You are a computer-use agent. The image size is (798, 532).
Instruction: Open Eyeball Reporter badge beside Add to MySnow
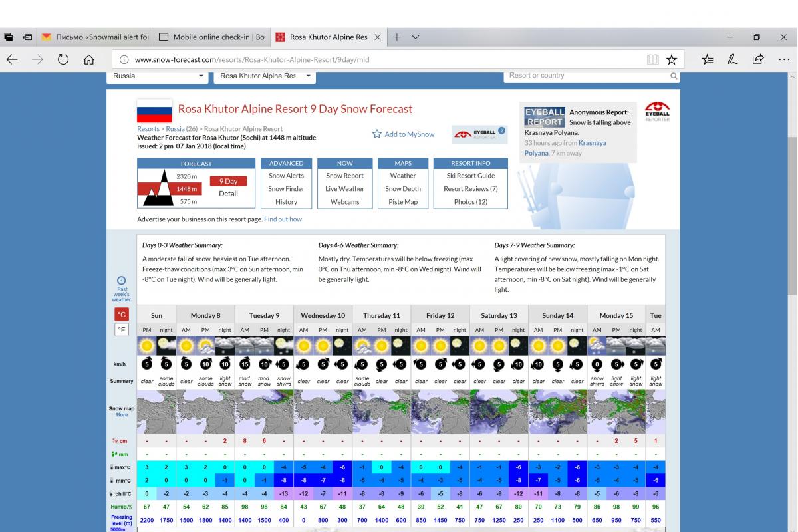(479, 134)
